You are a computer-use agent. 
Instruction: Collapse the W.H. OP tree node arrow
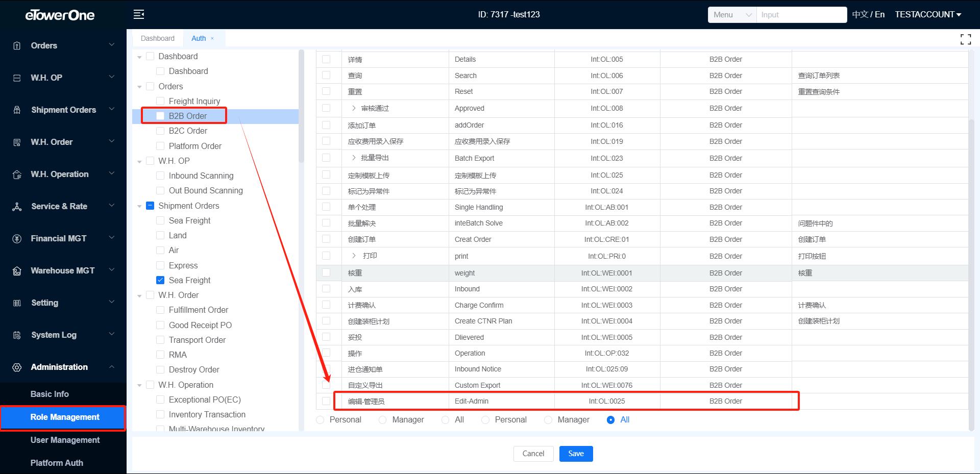(x=139, y=161)
